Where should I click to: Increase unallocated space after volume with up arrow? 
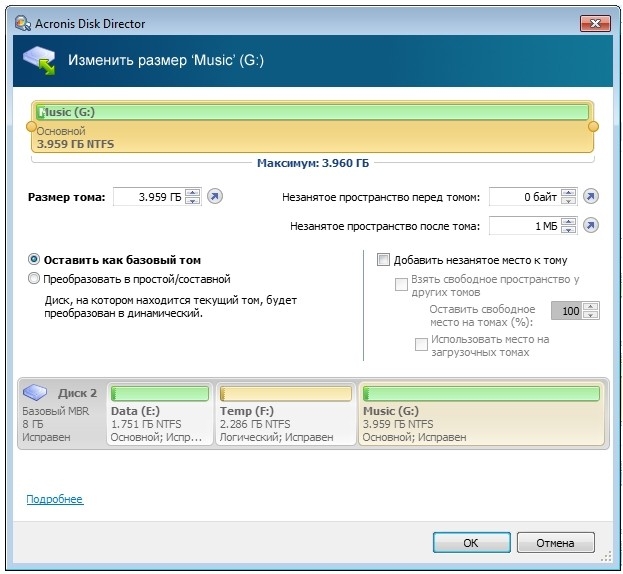pyautogui.click(x=568, y=221)
